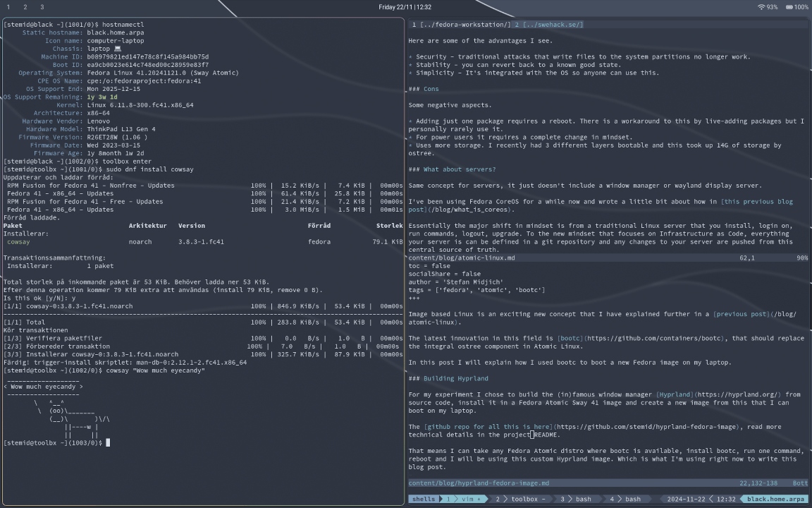
Task: Switch to workspace 3 in top bar
Action: point(42,7)
